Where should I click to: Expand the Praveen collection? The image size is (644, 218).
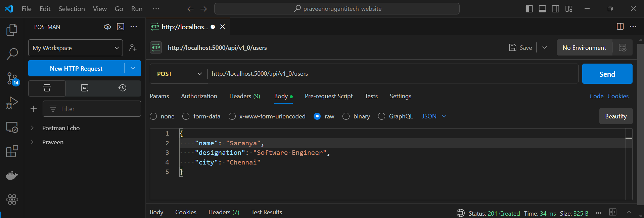[32, 142]
